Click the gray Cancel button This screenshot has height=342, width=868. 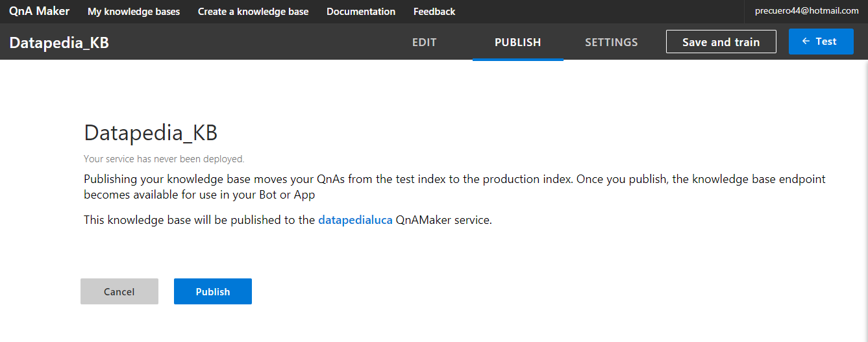coord(119,291)
